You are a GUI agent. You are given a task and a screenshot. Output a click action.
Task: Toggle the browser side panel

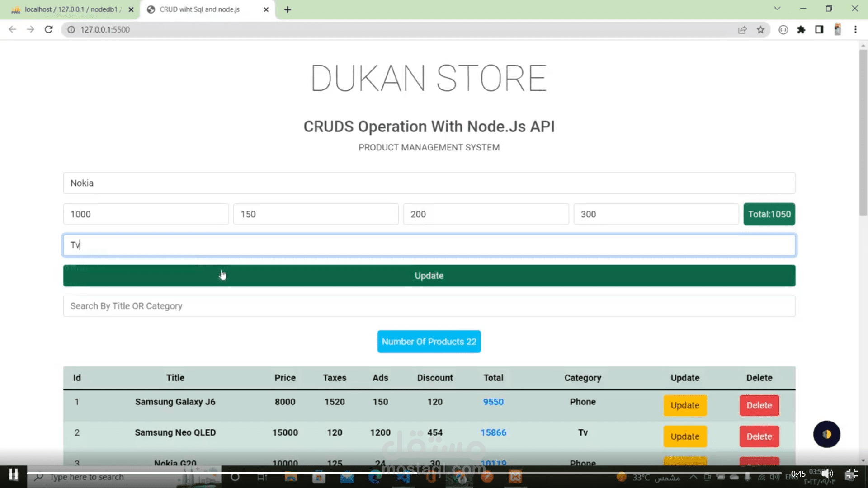click(x=819, y=30)
